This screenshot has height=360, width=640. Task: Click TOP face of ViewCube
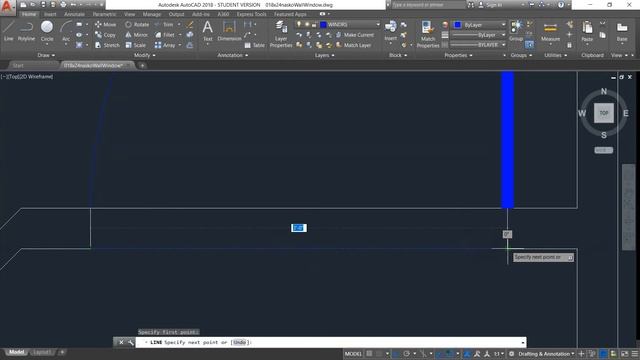[604, 113]
